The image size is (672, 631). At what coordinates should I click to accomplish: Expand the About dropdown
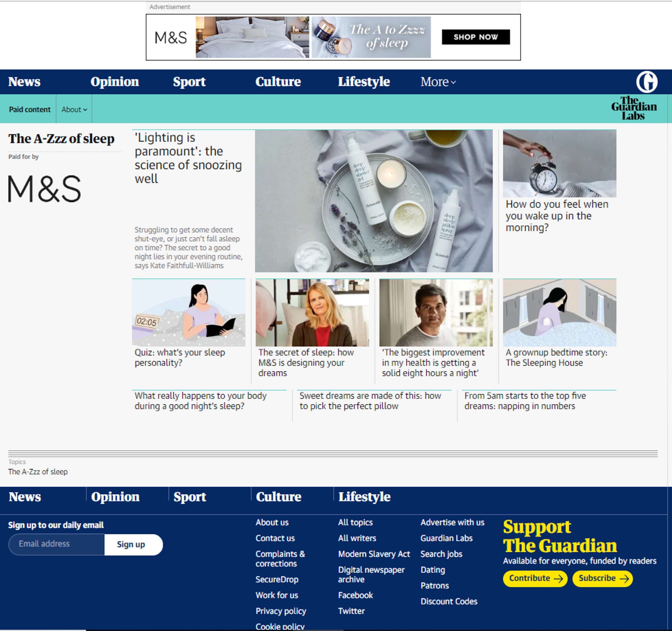(x=74, y=110)
